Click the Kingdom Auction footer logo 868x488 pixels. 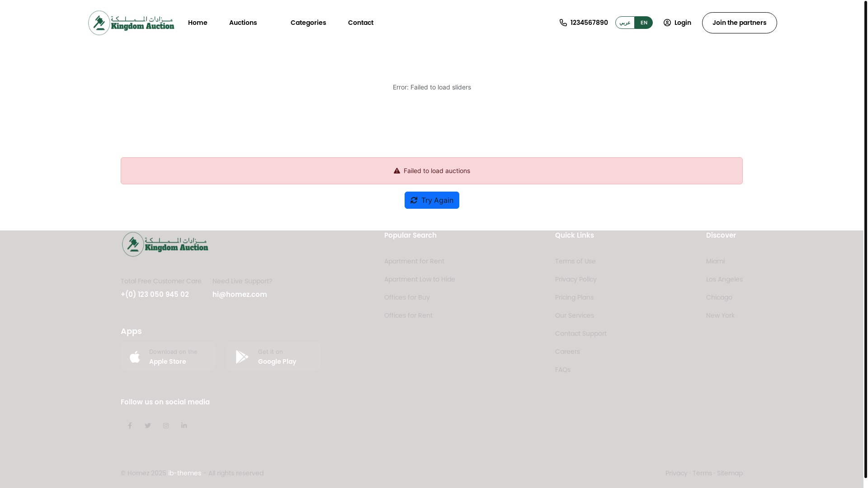(165, 244)
